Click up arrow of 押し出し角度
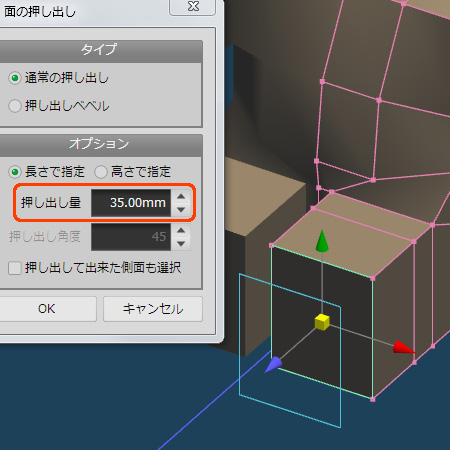This screenshot has height=450, width=450. point(181,230)
